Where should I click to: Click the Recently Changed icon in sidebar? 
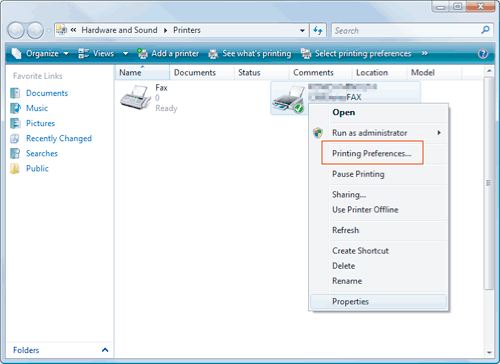click(x=15, y=138)
